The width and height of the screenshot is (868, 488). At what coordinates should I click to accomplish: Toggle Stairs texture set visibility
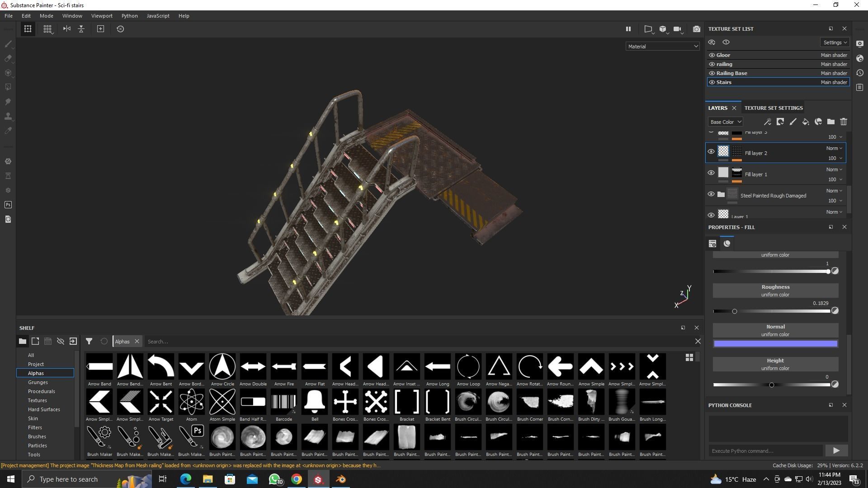712,82
